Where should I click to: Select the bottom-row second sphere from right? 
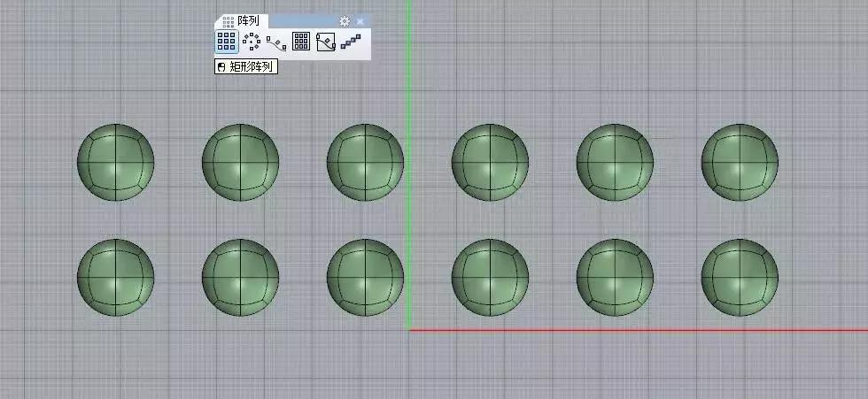(x=615, y=278)
